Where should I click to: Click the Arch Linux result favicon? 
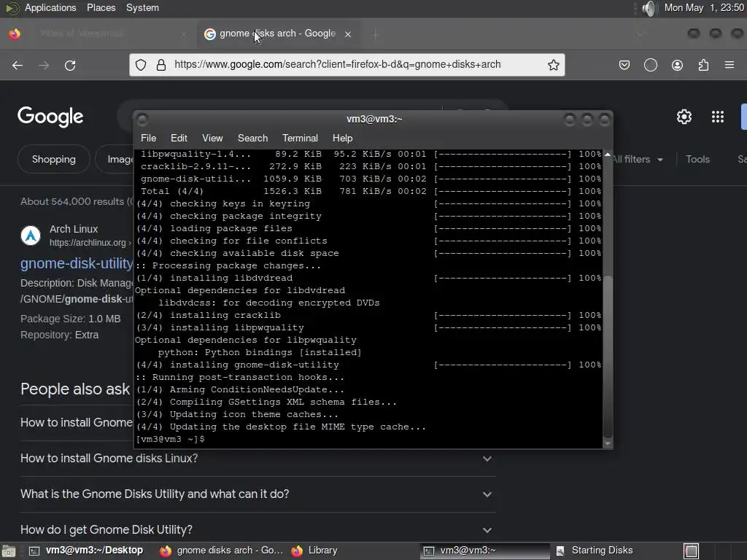pyautogui.click(x=31, y=236)
